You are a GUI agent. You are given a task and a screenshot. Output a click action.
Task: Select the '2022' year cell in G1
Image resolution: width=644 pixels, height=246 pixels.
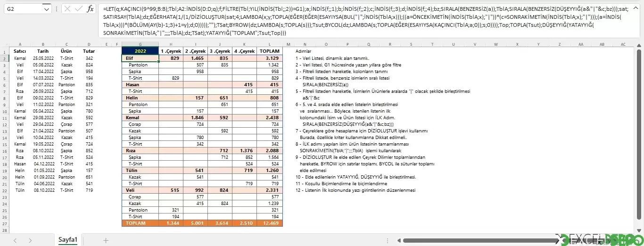(x=140, y=51)
